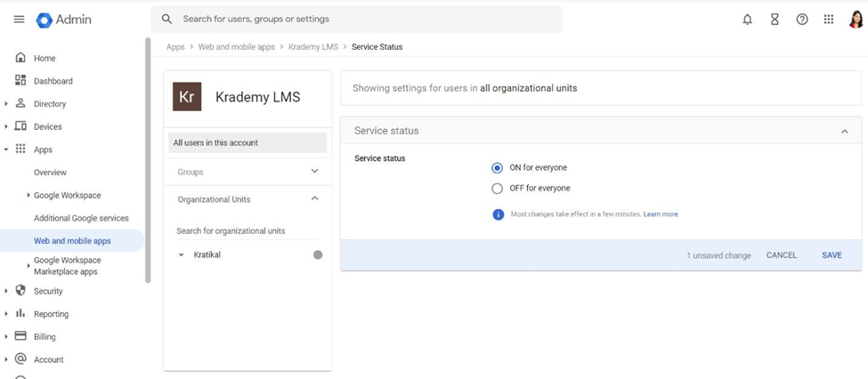Click the user profile avatar
This screenshot has height=379, width=868.
[x=856, y=20]
